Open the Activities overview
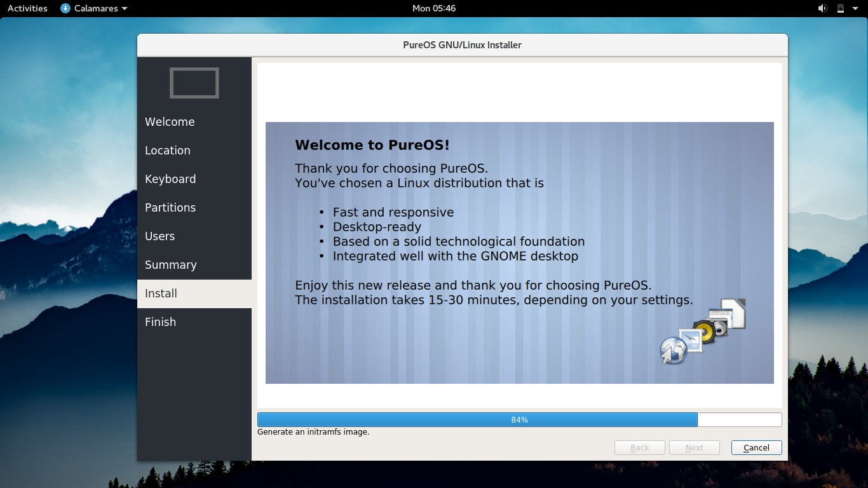The width and height of the screenshot is (868, 488). [27, 8]
